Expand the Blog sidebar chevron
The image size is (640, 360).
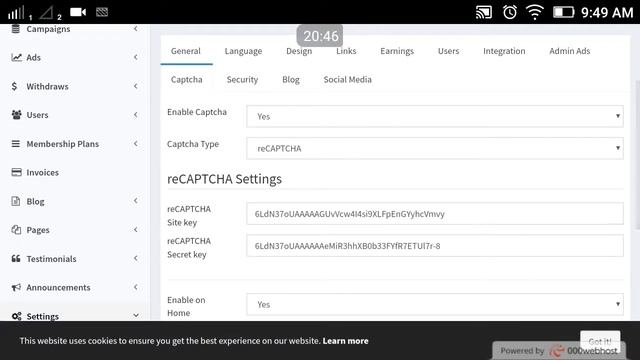click(x=136, y=201)
